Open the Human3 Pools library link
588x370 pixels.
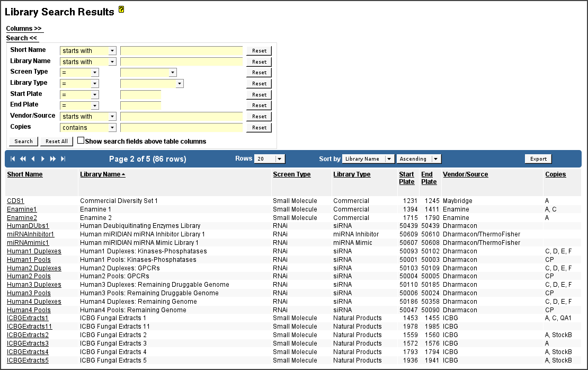click(x=29, y=293)
